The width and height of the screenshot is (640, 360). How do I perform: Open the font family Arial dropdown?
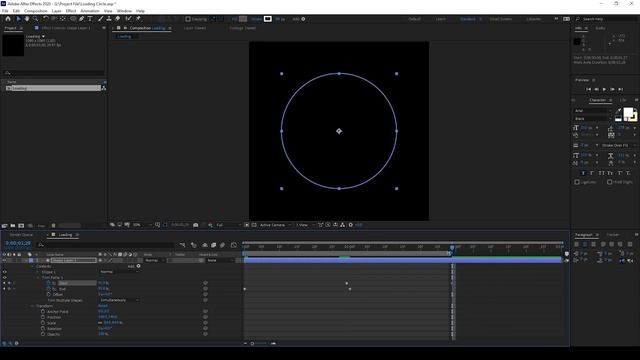coord(593,111)
